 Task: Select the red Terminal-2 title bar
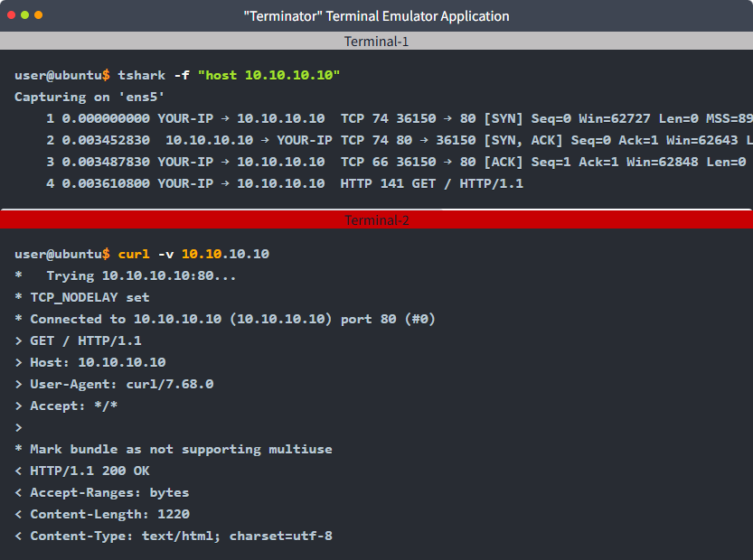click(x=376, y=219)
